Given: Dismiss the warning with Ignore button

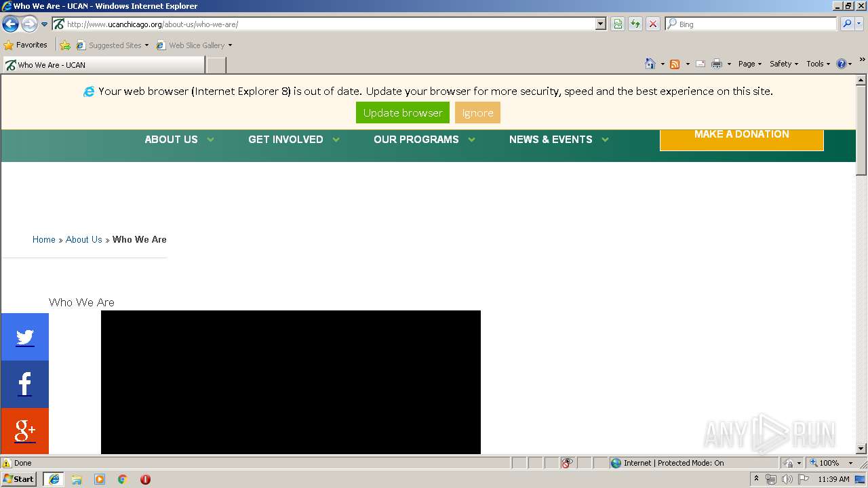Looking at the screenshot, I should 477,113.
